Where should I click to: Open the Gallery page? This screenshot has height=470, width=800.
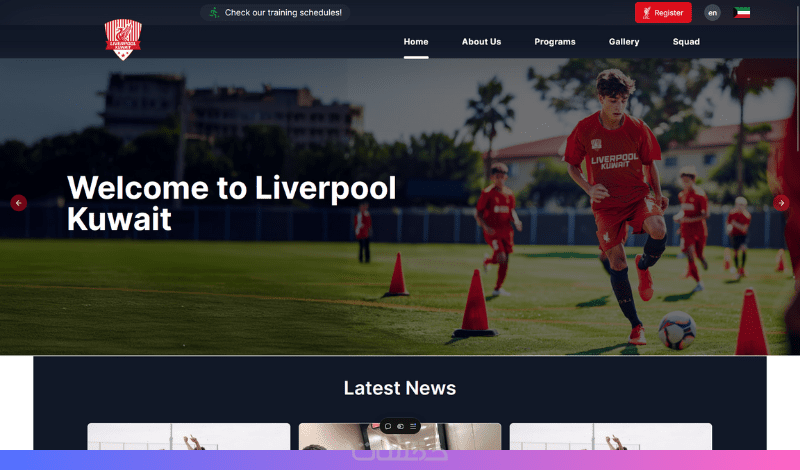[x=623, y=42]
